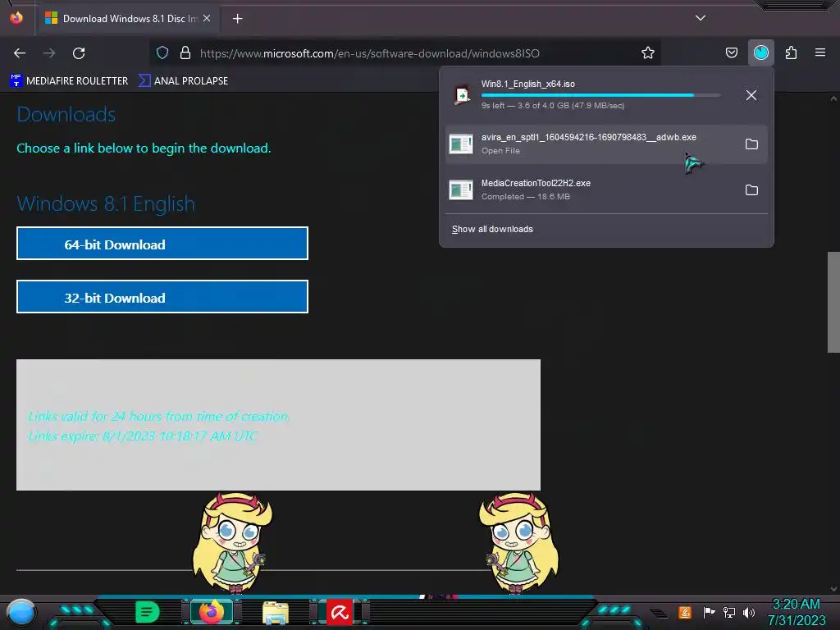
Task: Open the volume speaker tray icon
Action: (749, 612)
